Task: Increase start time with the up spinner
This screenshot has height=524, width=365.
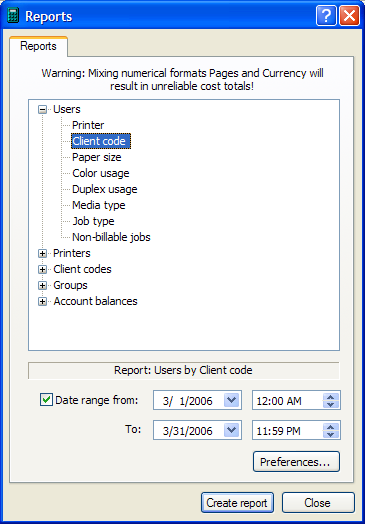Action: click(x=331, y=396)
